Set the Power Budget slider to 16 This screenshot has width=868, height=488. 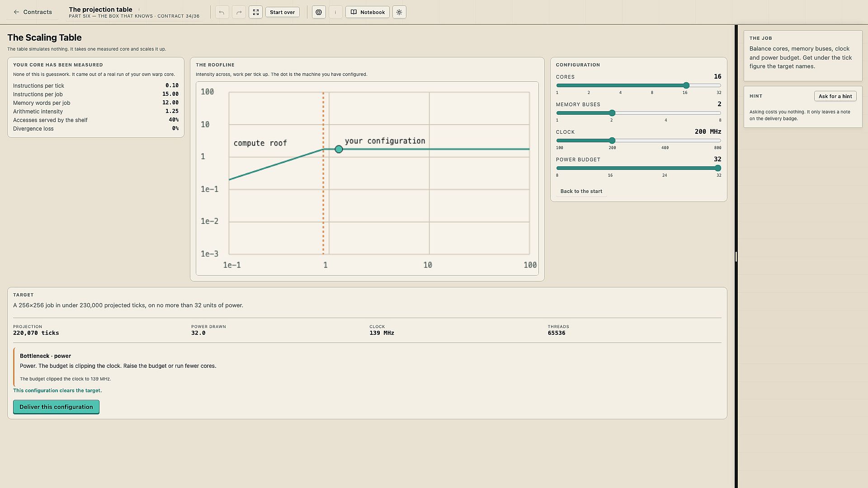[610, 168]
